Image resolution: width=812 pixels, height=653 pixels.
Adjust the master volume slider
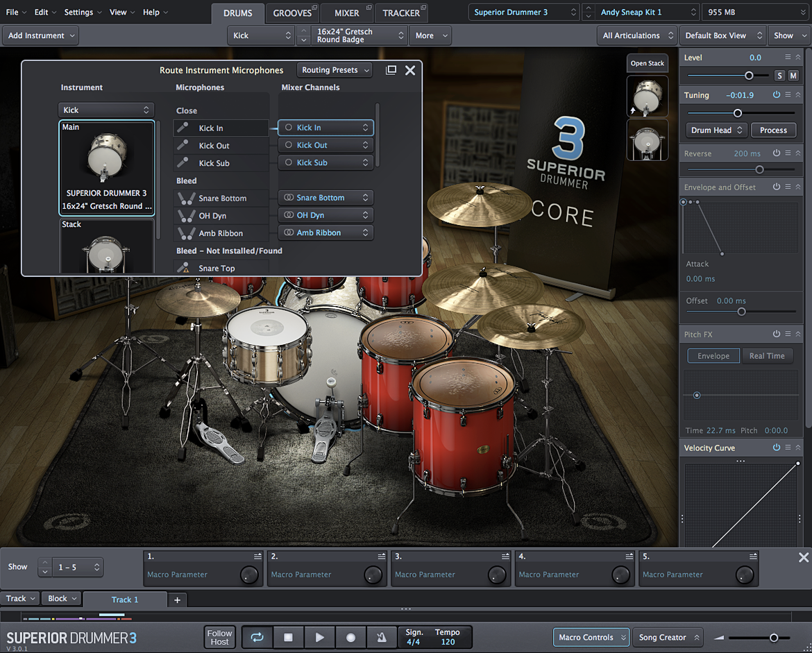[x=774, y=638]
